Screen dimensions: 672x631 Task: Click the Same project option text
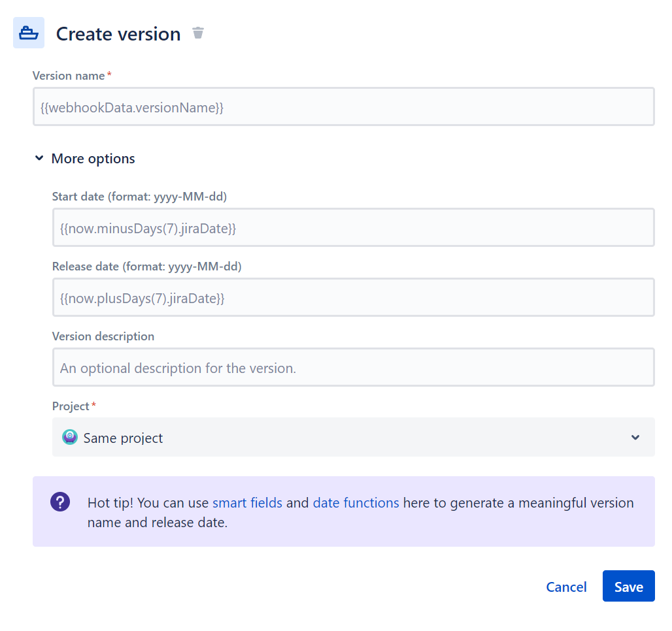(122, 438)
